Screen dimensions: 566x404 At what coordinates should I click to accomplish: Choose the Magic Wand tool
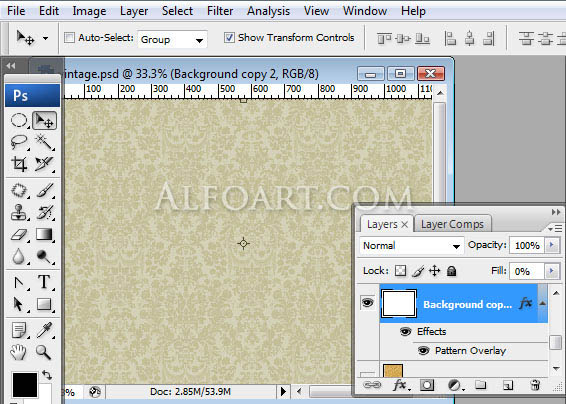click(x=44, y=142)
